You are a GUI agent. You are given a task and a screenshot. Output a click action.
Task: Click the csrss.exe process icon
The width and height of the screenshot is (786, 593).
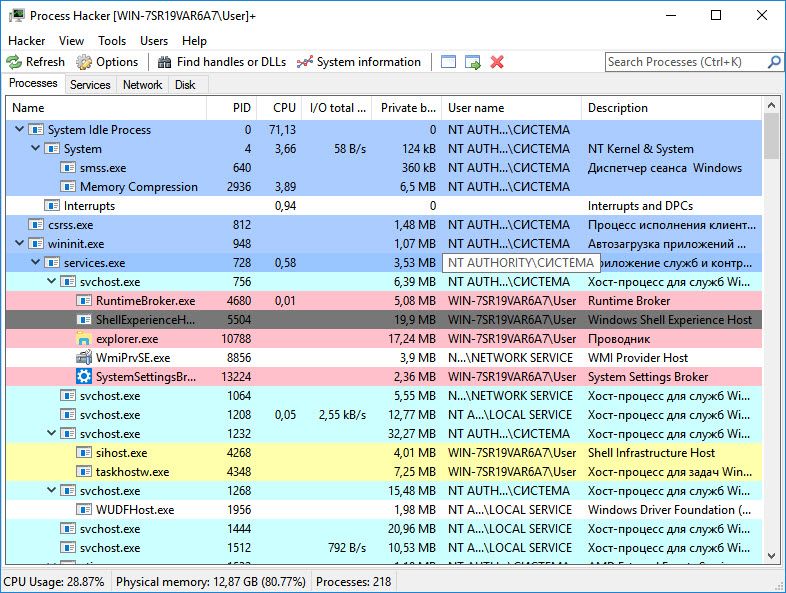pos(36,225)
